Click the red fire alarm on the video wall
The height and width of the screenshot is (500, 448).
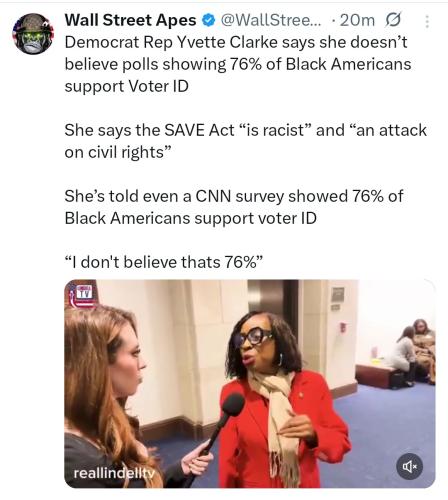342,327
